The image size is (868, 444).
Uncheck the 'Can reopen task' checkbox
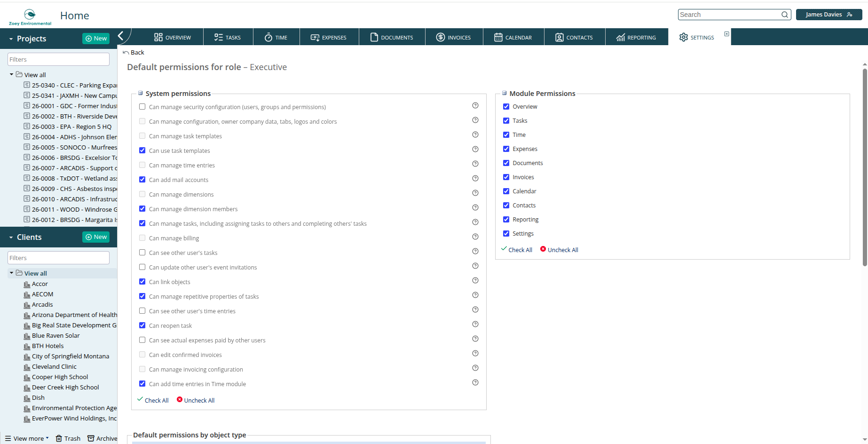click(x=142, y=325)
